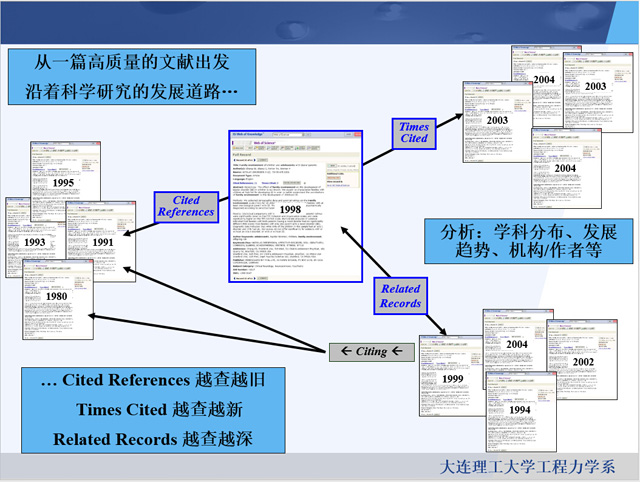Select the gray Citing arrow label
640x482 pixels.
tap(370, 352)
